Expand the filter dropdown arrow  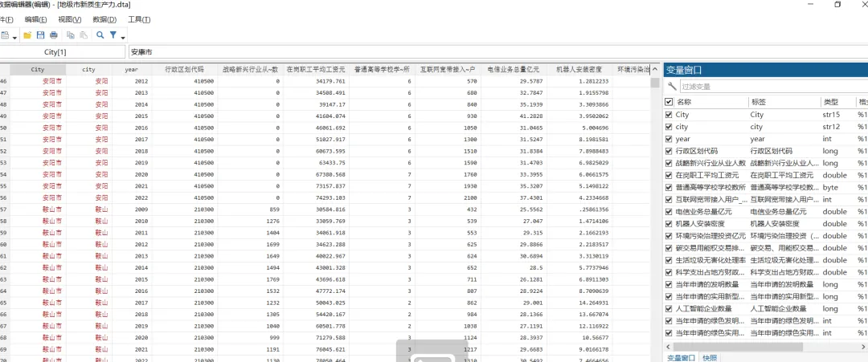point(123,37)
